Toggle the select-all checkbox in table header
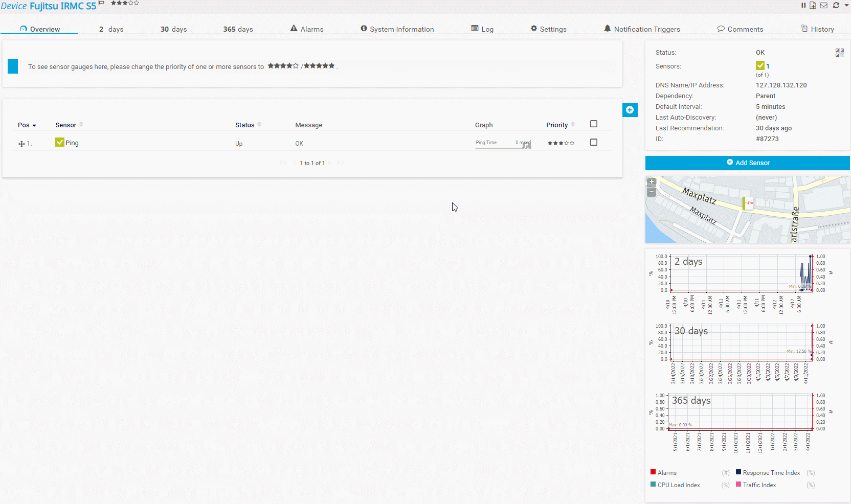The image size is (851, 504). click(x=593, y=123)
